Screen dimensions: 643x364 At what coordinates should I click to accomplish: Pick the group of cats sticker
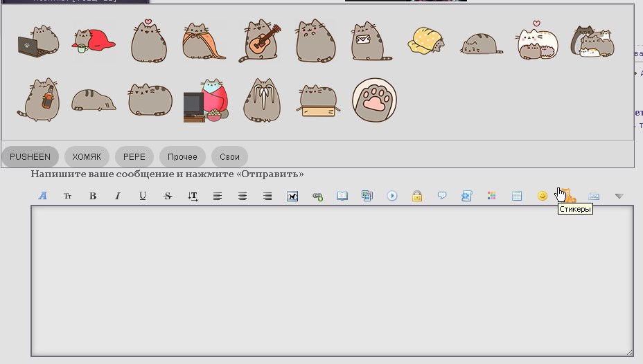[593, 41]
